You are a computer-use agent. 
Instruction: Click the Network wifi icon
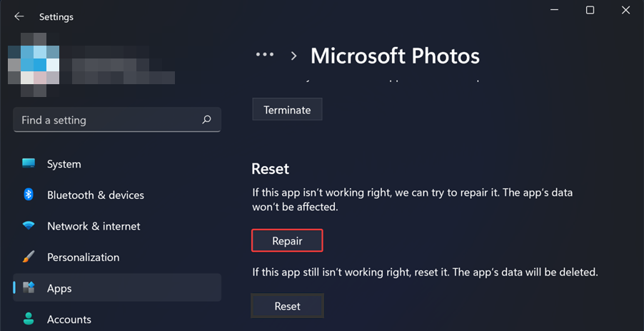pos(29,226)
